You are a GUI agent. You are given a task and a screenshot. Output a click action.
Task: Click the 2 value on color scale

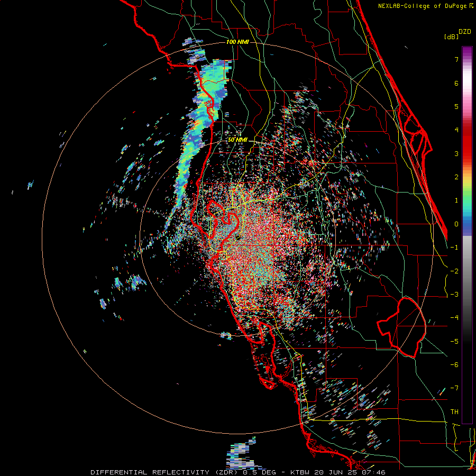pos(456,177)
